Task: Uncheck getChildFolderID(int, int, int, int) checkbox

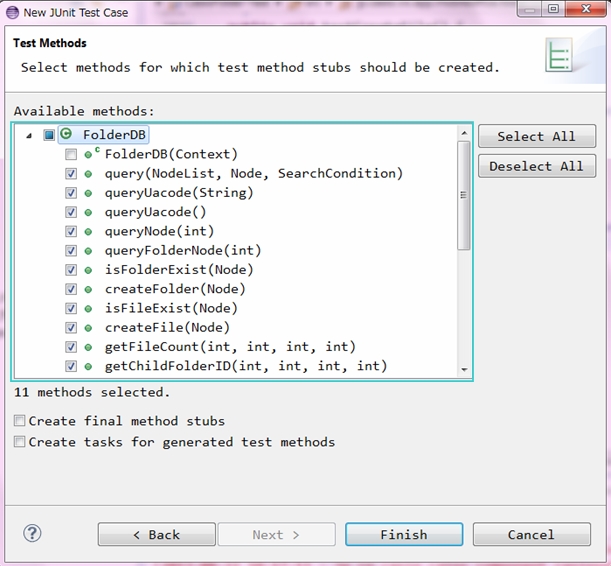Action: pyautogui.click(x=71, y=367)
